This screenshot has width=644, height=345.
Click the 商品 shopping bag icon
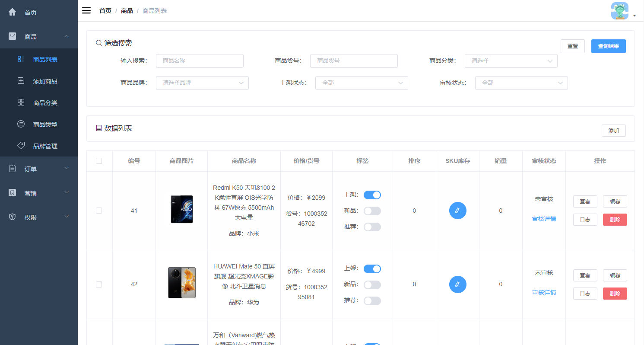tap(13, 36)
